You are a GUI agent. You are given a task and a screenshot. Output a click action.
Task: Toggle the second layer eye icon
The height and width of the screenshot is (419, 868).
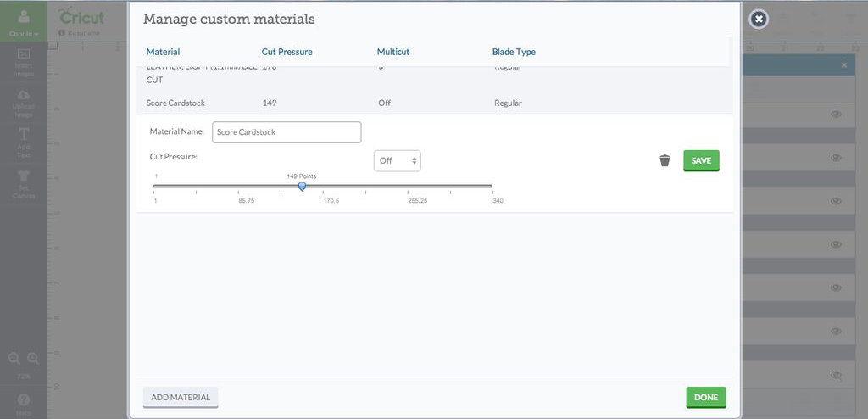836,158
